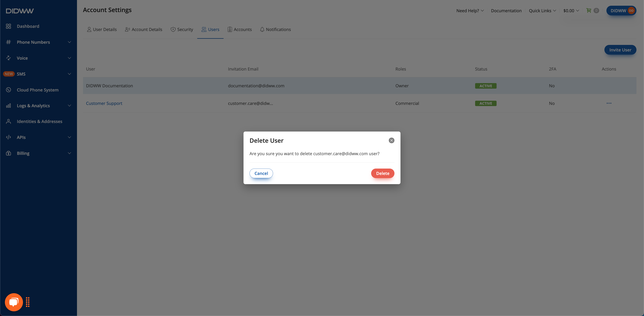The width and height of the screenshot is (644, 316).
Task: Click the Status column header
Action: pyautogui.click(x=481, y=69)
